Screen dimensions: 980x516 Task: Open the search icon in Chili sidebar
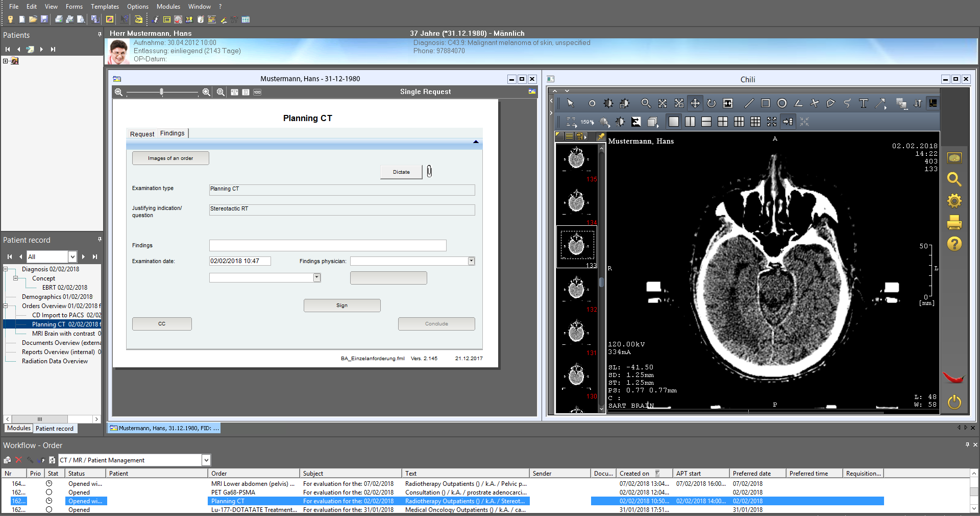point(954,179)
